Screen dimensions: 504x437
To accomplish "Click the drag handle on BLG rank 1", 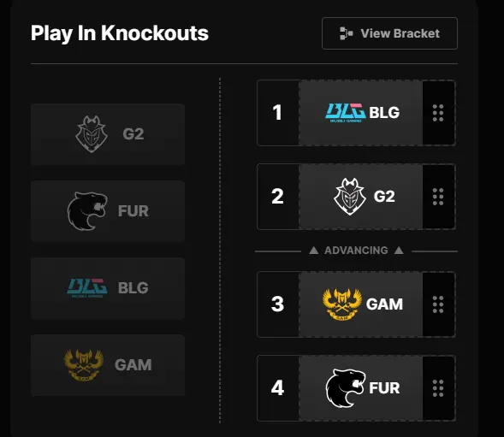I will point(438,113).
